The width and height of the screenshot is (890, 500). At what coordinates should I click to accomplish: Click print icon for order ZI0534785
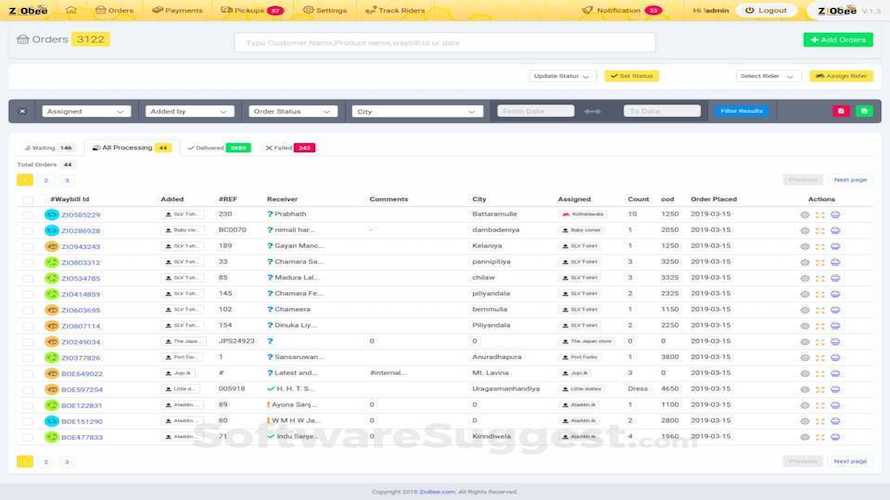point(835,279)
